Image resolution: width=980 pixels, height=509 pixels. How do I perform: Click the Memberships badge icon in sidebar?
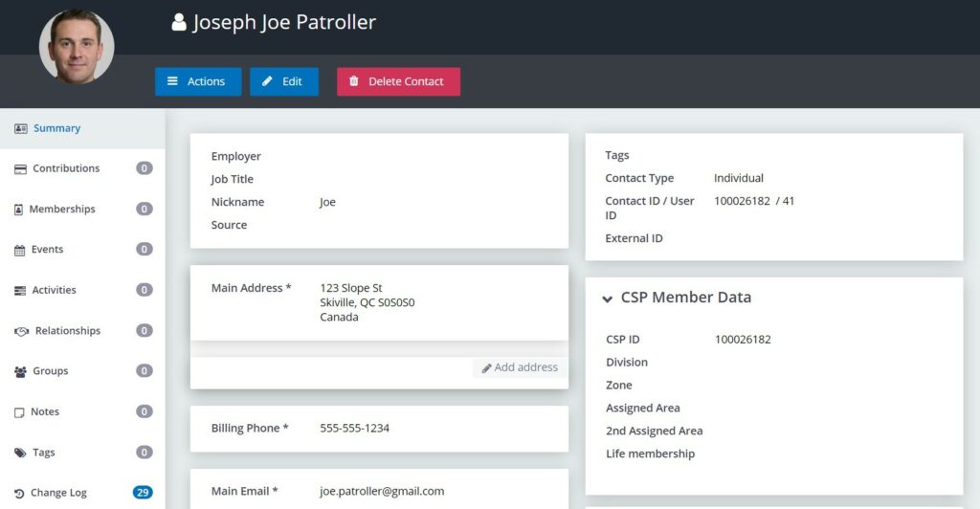(19, 210)
